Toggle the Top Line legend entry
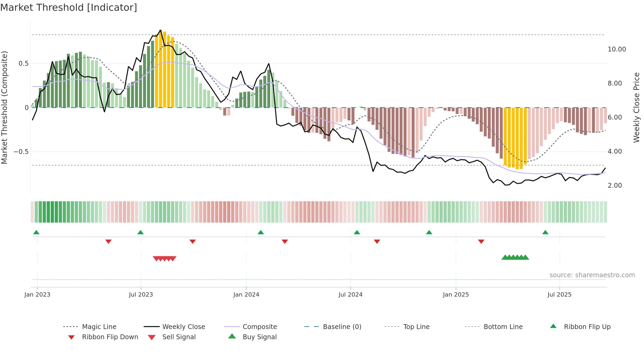 (x=407, y=327)
